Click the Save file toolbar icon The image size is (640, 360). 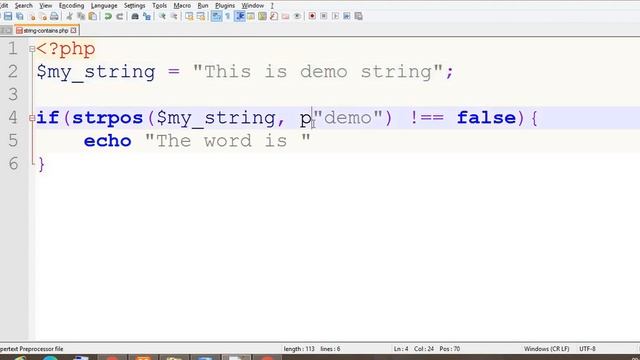pos(8,16)
